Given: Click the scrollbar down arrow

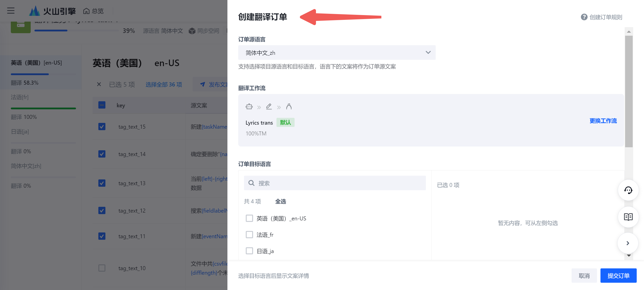Looking at the screenshot, I should (629, 256).
